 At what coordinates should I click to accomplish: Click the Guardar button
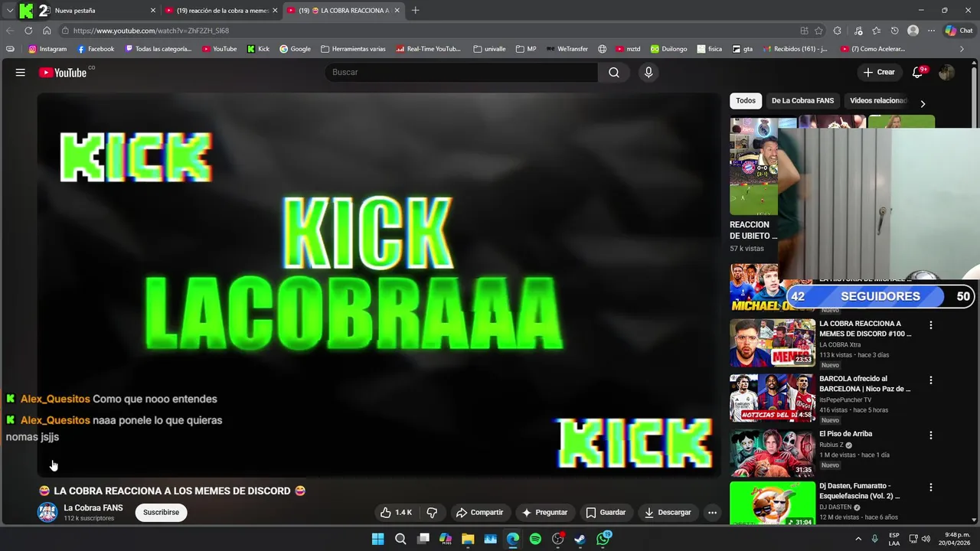(x=606, y=513)
